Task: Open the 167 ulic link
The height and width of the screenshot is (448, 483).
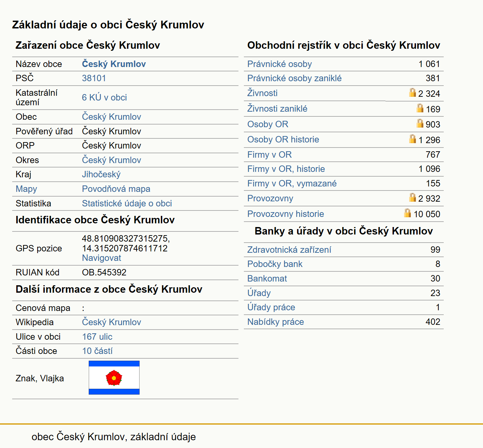Action: 97,337
